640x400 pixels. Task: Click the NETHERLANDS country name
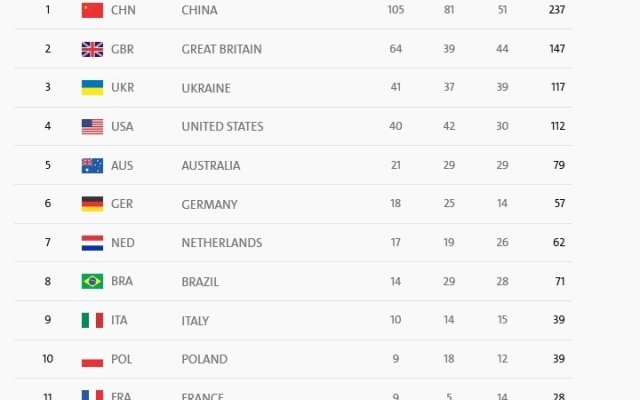[222, 243]
